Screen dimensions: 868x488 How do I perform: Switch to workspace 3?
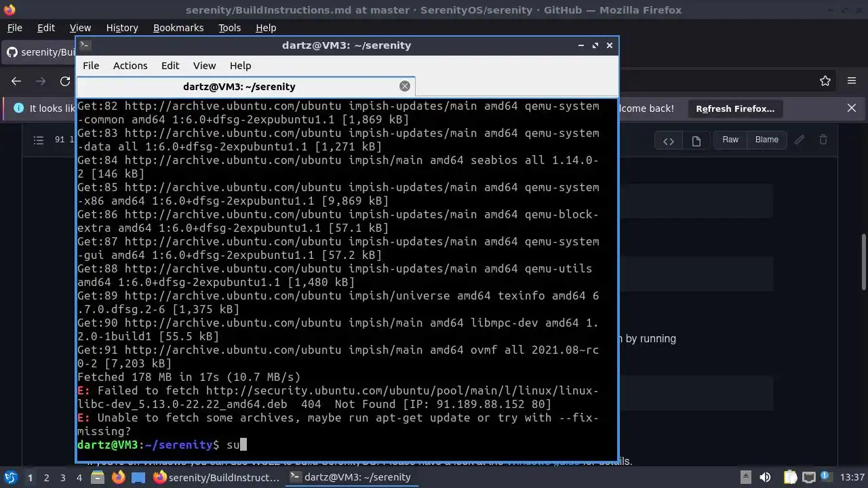point(62,477)
